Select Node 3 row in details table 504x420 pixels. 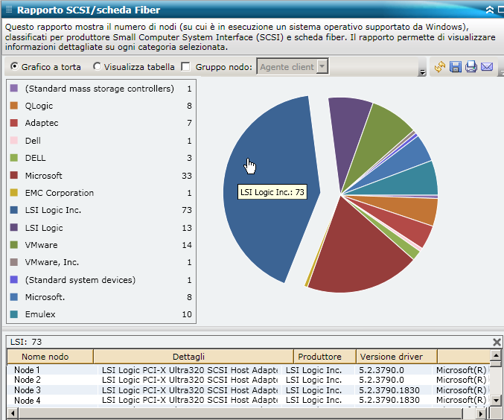pyautogui.click(x=28, y=390)
